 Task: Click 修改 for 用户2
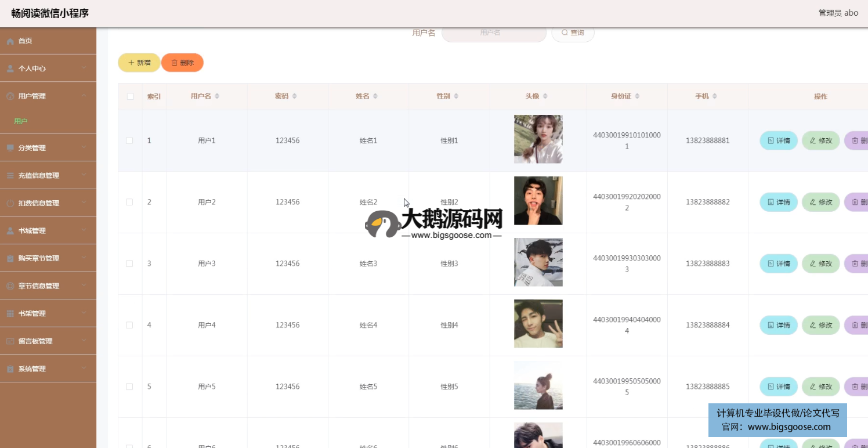point(821,202)
